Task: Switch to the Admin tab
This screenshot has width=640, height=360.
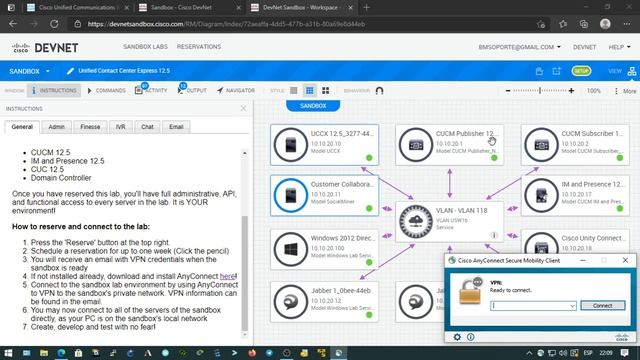Action: point(56,127)
